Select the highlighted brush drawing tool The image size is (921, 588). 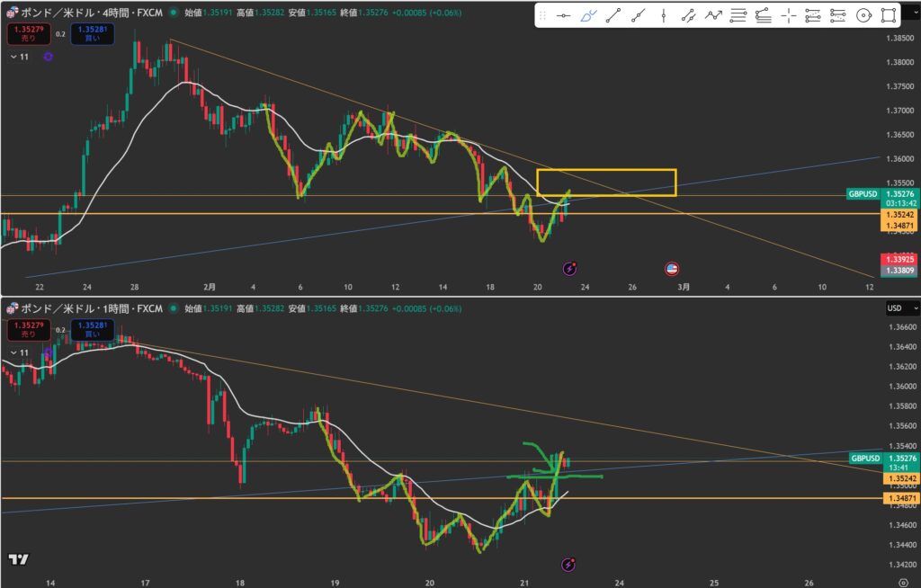[x=588, y=15]
